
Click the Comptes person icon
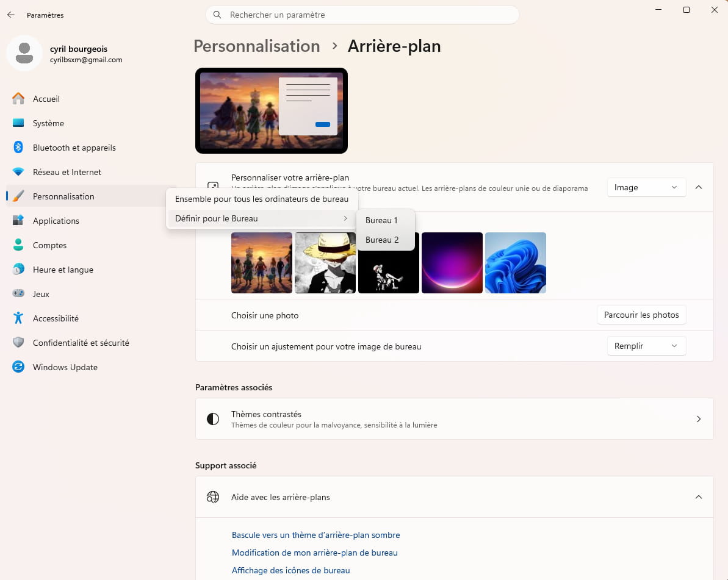tap(18, 245)
